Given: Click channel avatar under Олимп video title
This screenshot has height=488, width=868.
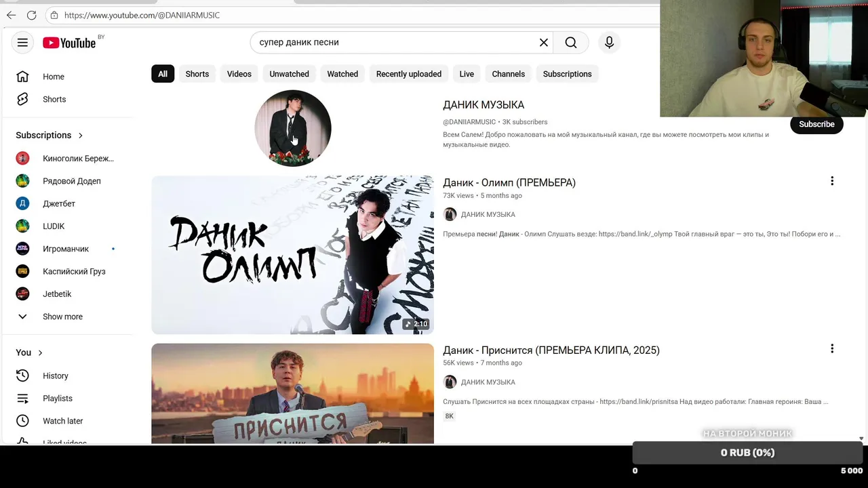Looking at the screenshot, I should tap(450, 214).
